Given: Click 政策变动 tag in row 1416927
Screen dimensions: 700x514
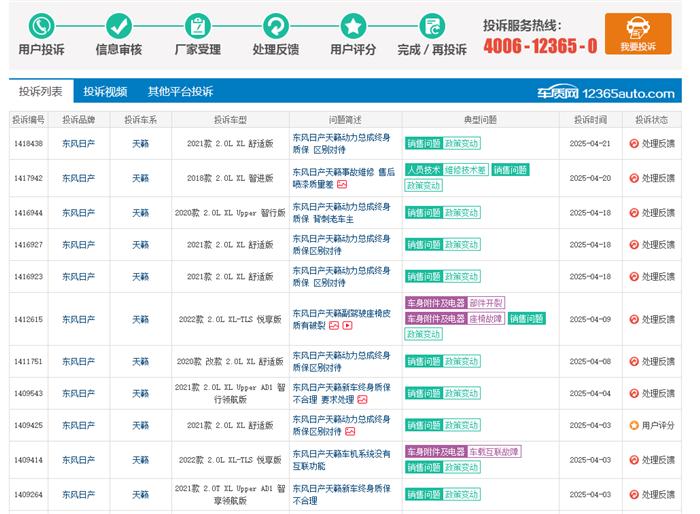Looking at the screenshot, I should [x=461, y=245].
